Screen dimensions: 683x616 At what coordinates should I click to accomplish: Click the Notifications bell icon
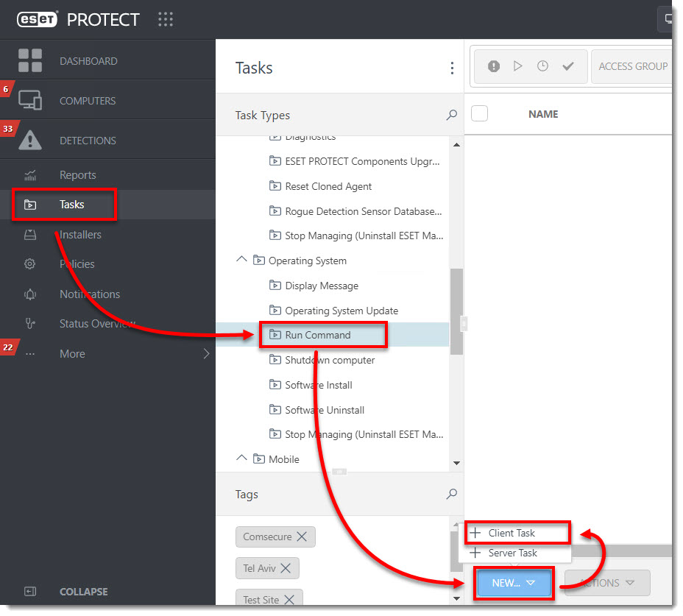click(x=29, y=294)
